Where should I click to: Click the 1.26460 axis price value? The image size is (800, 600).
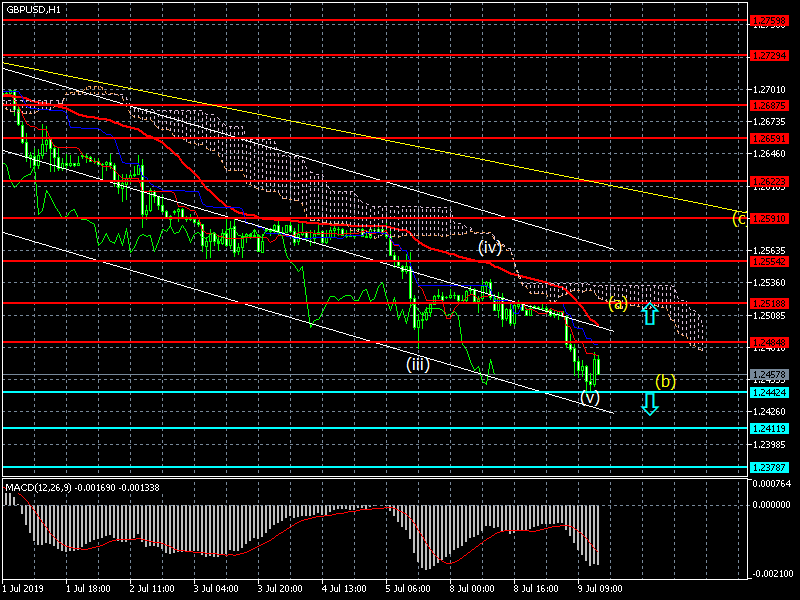pos(769,154)
